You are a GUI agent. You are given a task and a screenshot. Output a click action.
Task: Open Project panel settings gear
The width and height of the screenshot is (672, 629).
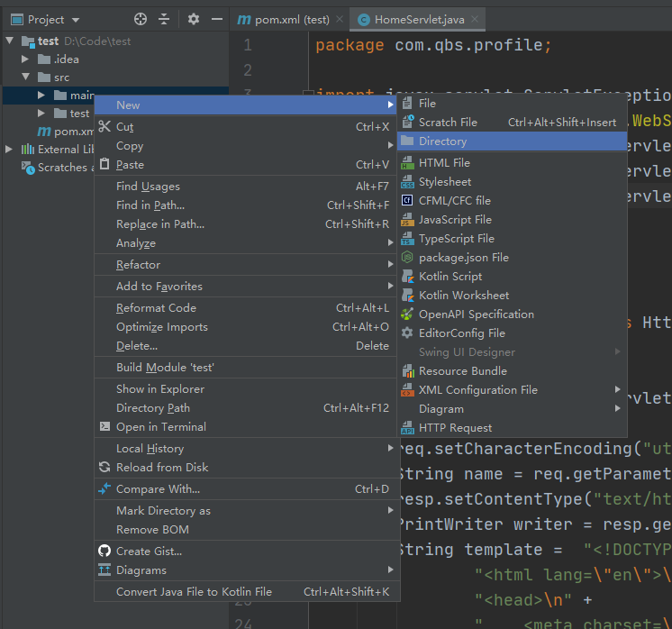(194, 19)
